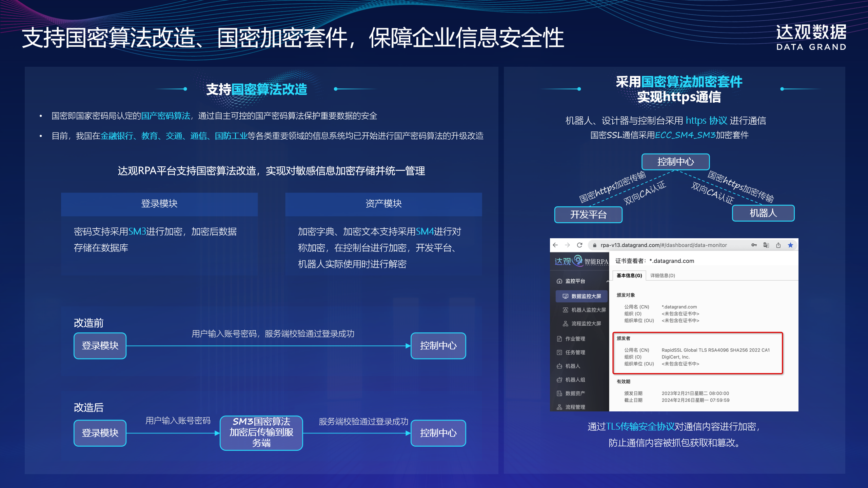Open 机器人监控大屏 in the sidebar
The height and width of the screenshot is (488, 868).
tap(588, 310)
